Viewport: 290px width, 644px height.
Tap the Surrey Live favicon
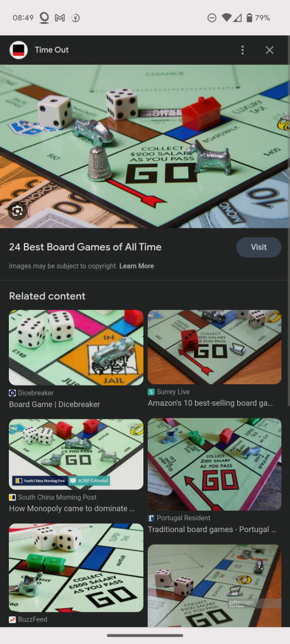coord(151,392)
